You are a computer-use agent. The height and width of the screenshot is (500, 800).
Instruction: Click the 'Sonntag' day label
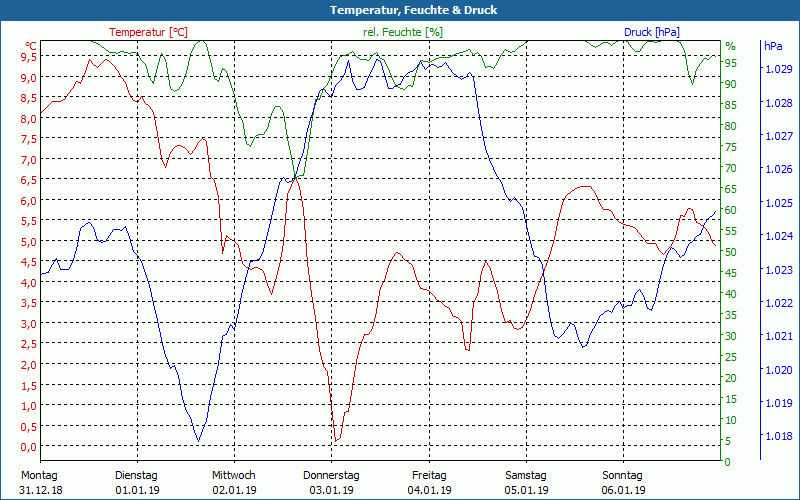[622, 475]
